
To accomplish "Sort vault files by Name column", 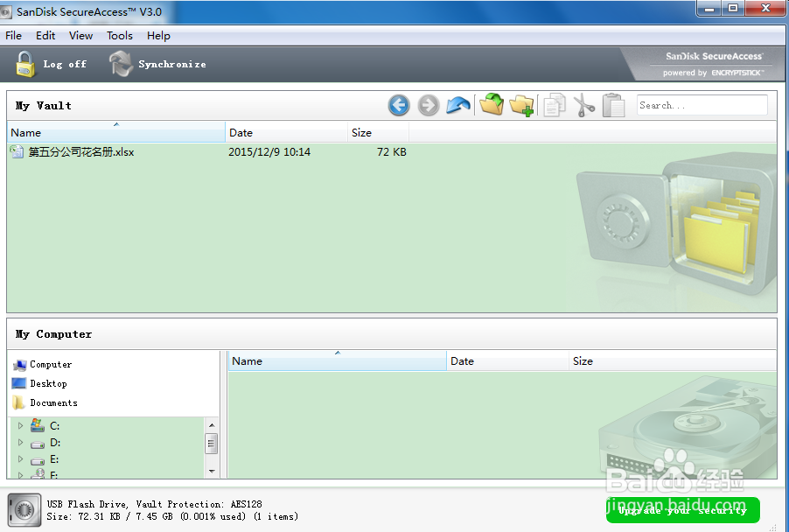I will 116,132.
